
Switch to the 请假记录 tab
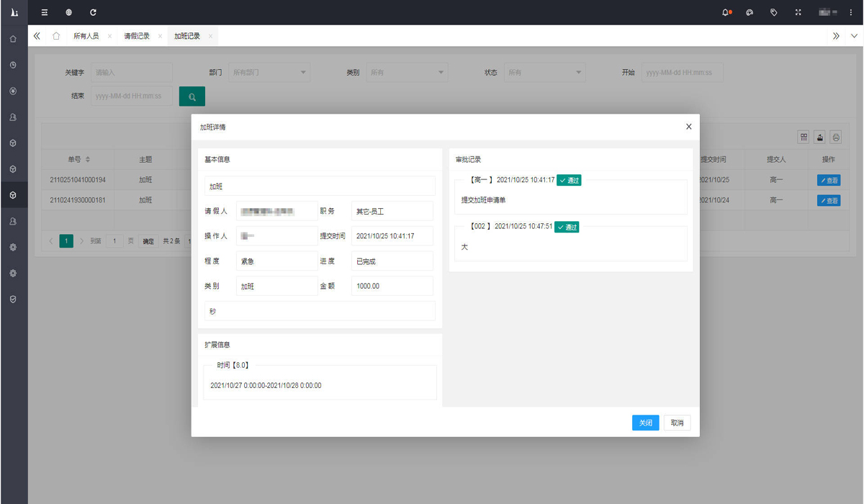tap(137, 36)
